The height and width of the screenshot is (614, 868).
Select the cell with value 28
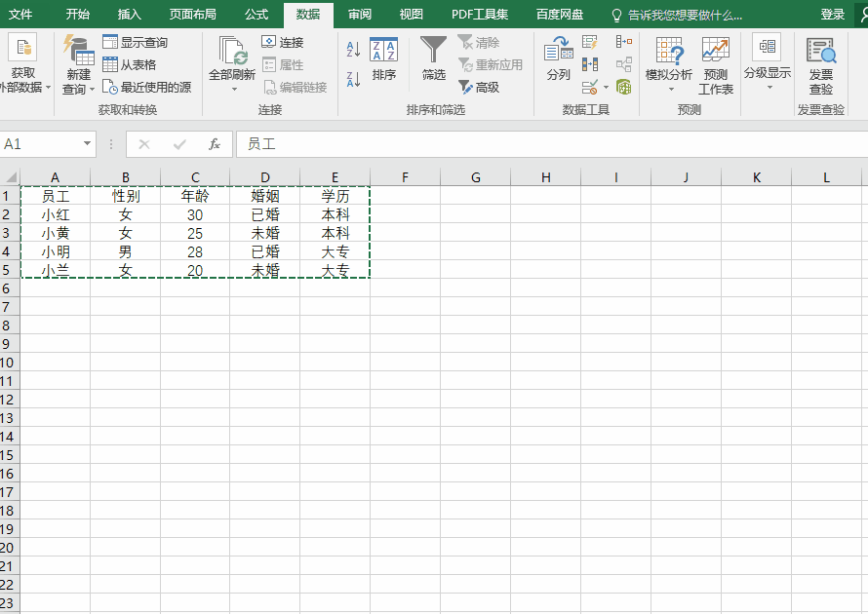click(x=195, y=251)
